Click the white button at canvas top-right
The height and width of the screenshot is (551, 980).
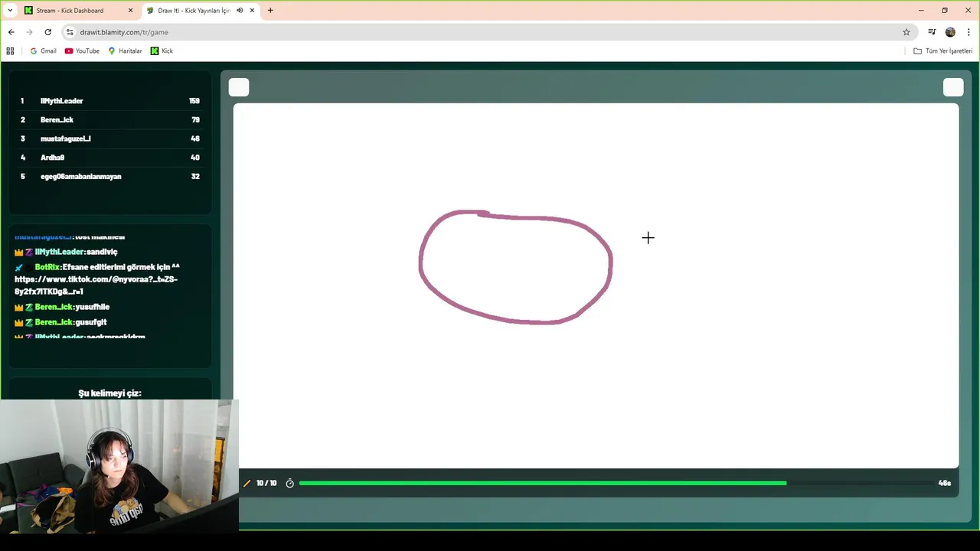953,87
